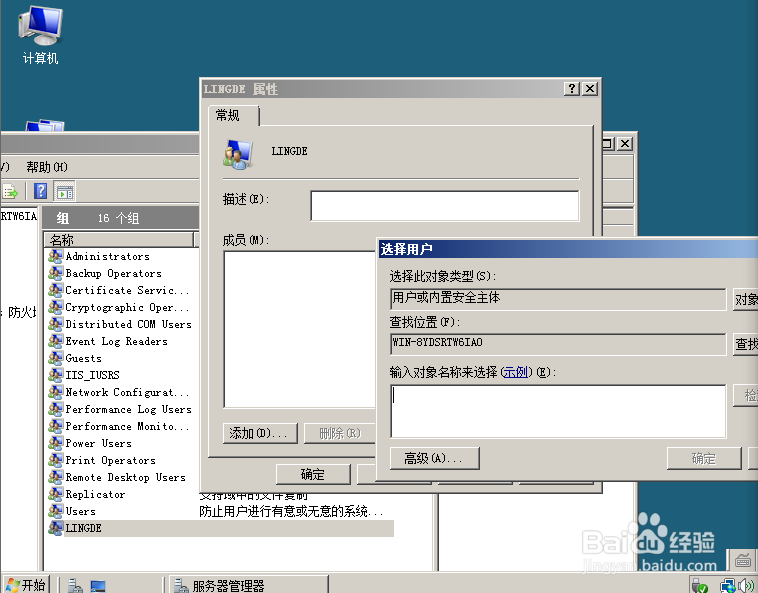
Task: Click the show desktop quick launch icon
Action: 98,586
